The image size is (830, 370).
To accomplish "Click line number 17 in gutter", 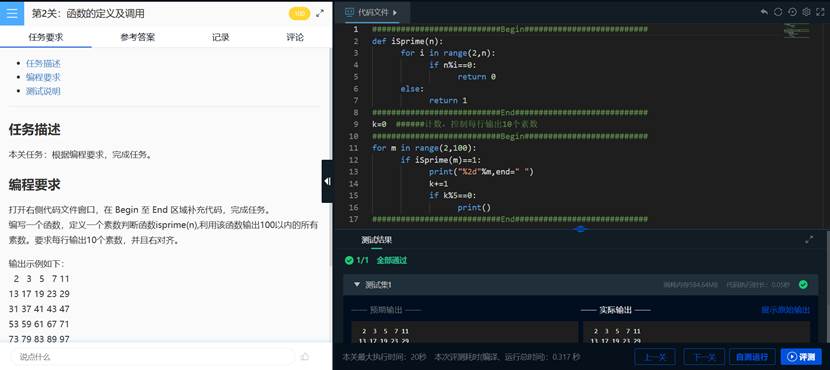I will pyautogui.click(x=354, y=219).
